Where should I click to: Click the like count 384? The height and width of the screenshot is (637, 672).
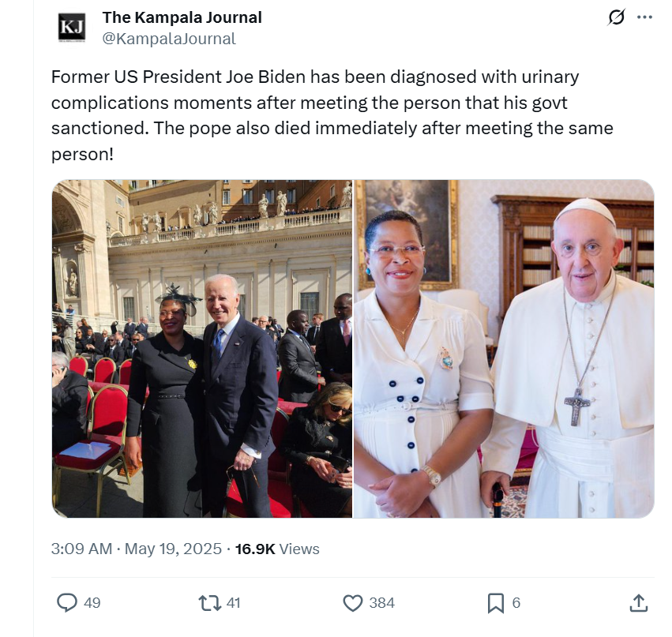(x=381, y=603)
